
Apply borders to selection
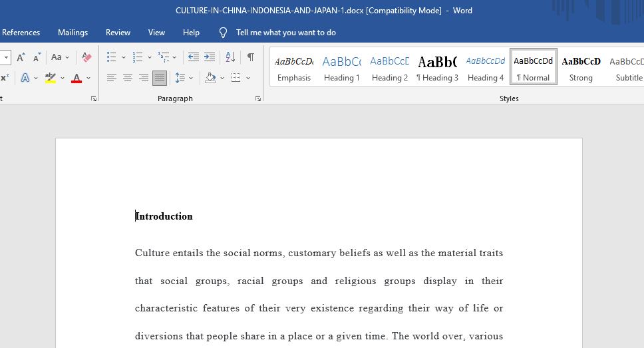236,78
